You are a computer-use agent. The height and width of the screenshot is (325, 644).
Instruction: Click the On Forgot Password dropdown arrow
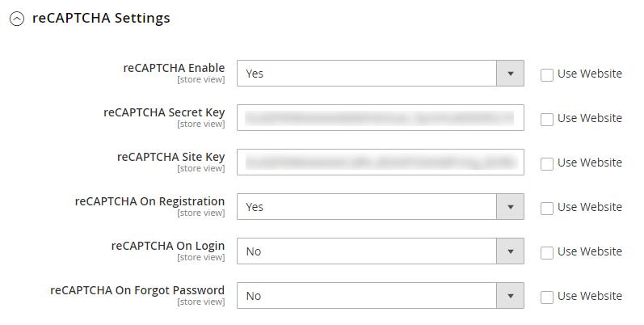(x=510, y=296)
